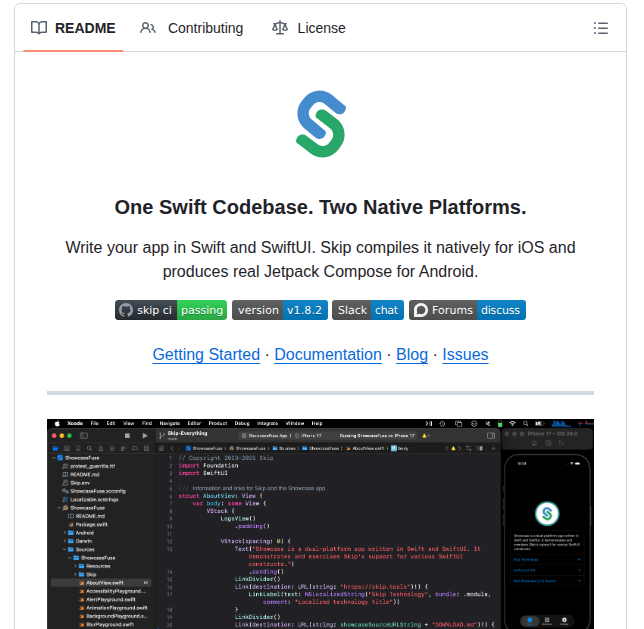644x629 pixels.
Task: Visit the Blog link
Action: click(x=412, y=354)
